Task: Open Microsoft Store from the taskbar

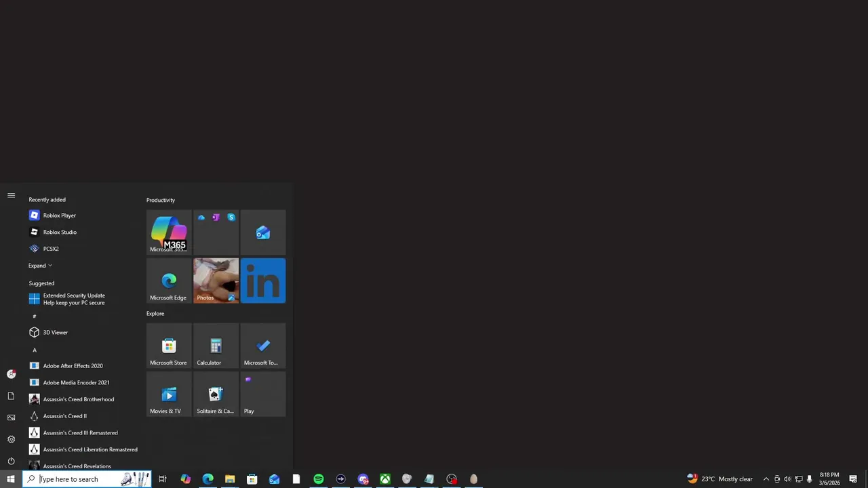Action: click(252, 479)
